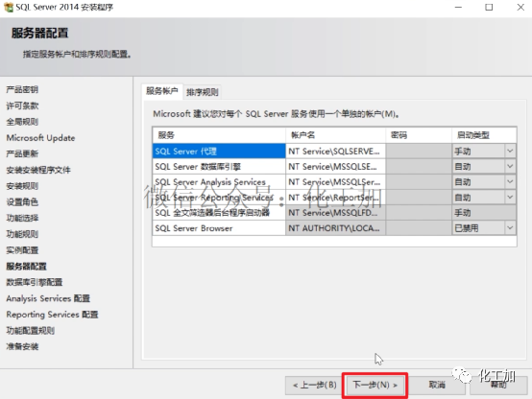The height and width of the screenshot is (399, 532).
Task: Select the SQL Server Reporting Services row
Action: (x=219, y=198)
